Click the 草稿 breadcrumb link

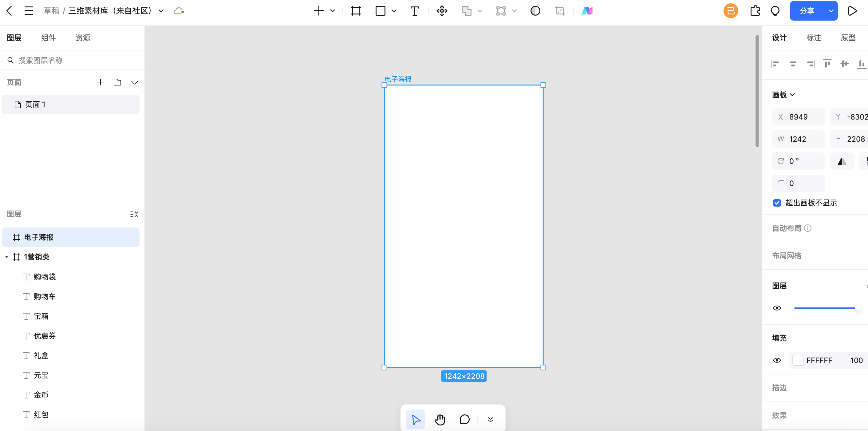coord(52,11)
